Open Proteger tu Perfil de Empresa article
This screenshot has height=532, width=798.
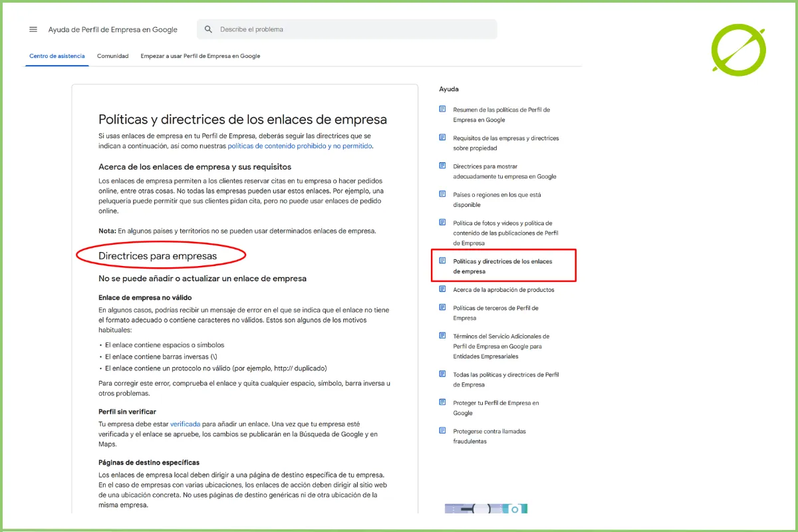tap(495, 408)
